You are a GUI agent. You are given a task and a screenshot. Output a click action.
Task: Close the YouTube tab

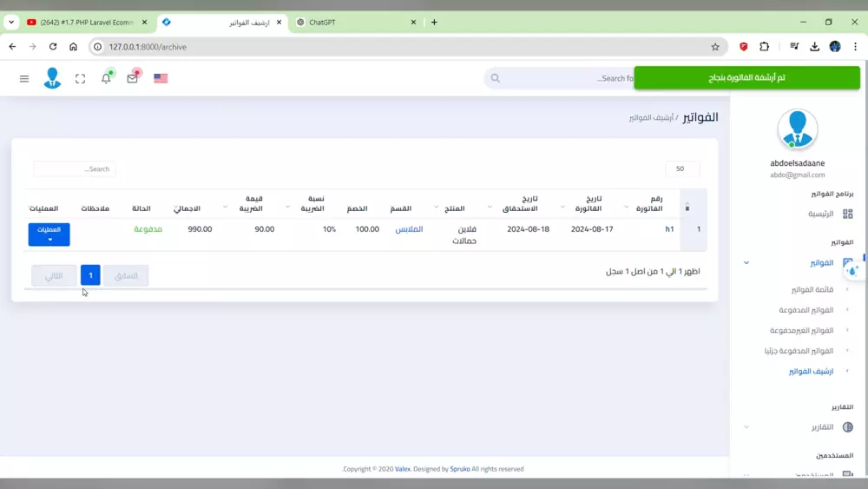tap(144, 23)
